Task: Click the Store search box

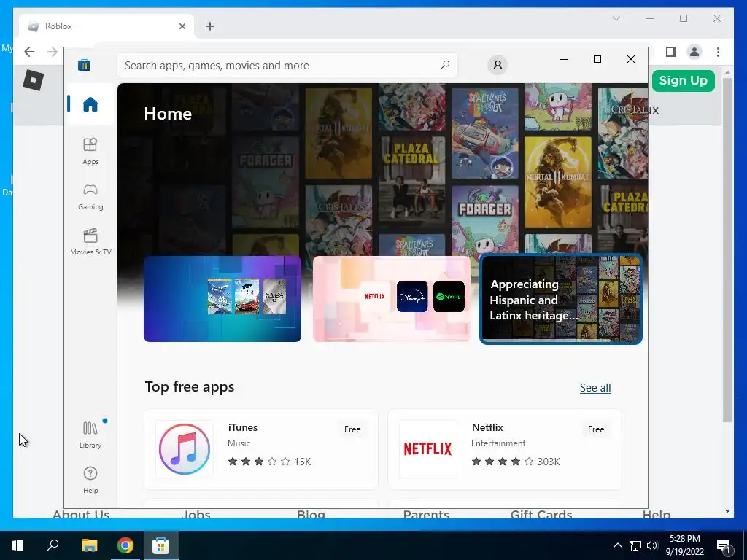Action: (x=287, y=65)
